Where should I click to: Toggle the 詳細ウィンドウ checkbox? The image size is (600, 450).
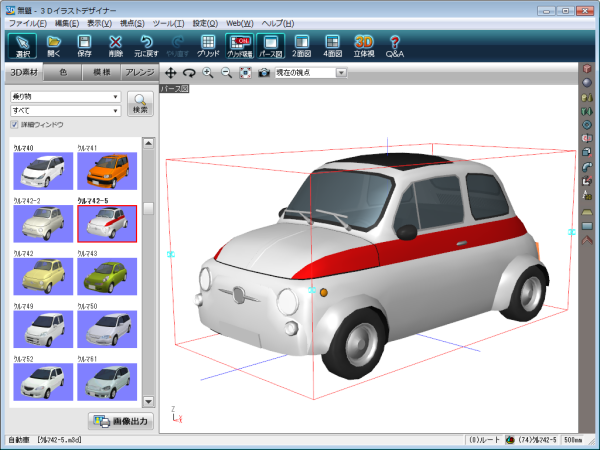tap(14, 124)
